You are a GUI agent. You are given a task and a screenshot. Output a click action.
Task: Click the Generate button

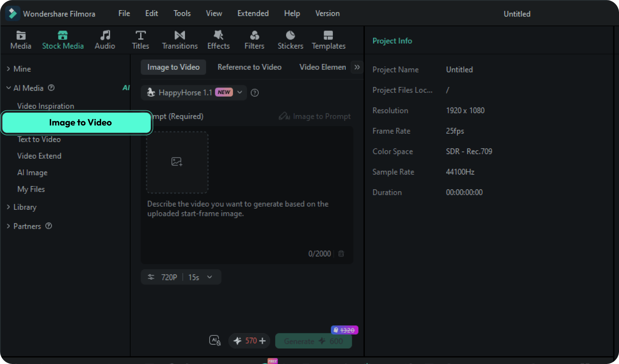click(x=314, y=341)
